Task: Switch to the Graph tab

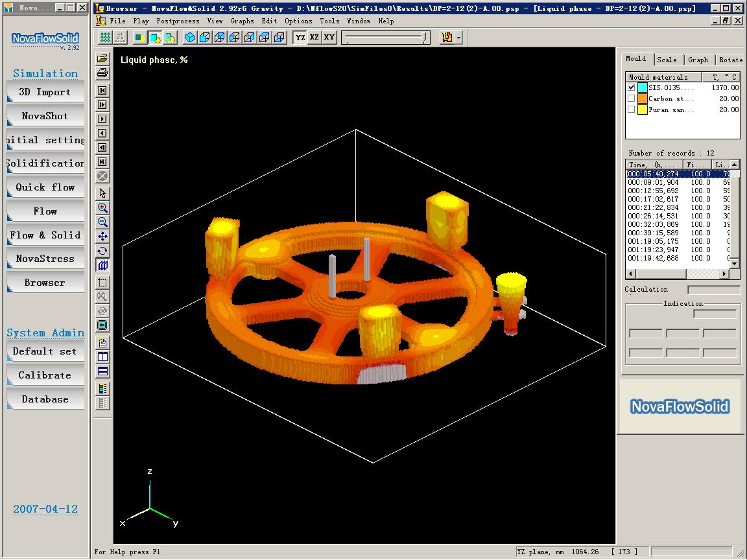Action: pyautogui.click(x=698, y=60)
